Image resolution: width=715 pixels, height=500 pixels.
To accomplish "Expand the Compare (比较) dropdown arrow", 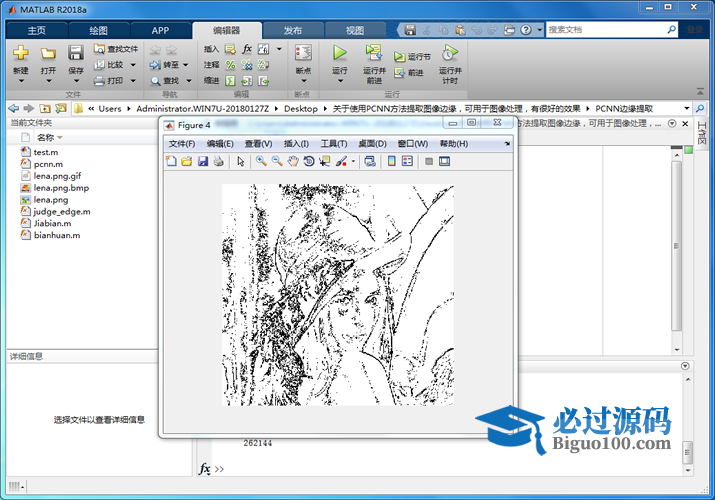I will tap(133, 65).
